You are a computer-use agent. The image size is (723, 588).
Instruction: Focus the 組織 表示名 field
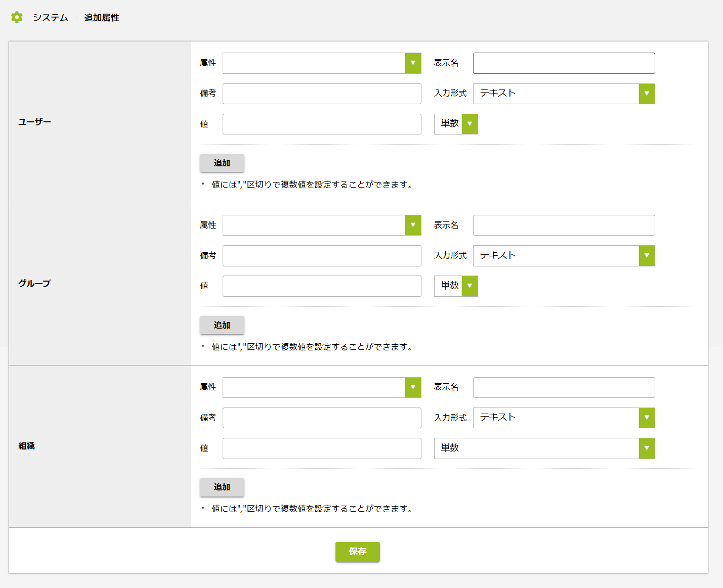[564, 387]
